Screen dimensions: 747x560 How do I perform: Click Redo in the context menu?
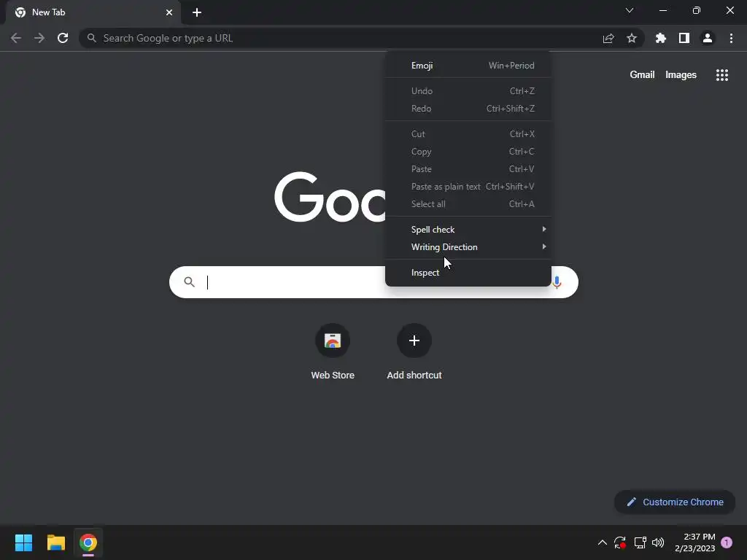click(x=468, y=109)
